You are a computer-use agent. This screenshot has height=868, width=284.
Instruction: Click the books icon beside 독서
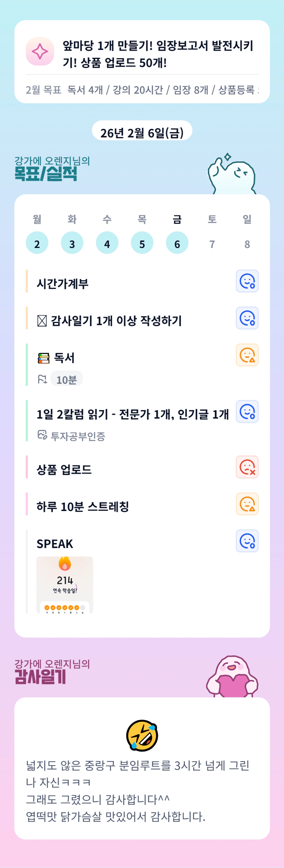43,358
